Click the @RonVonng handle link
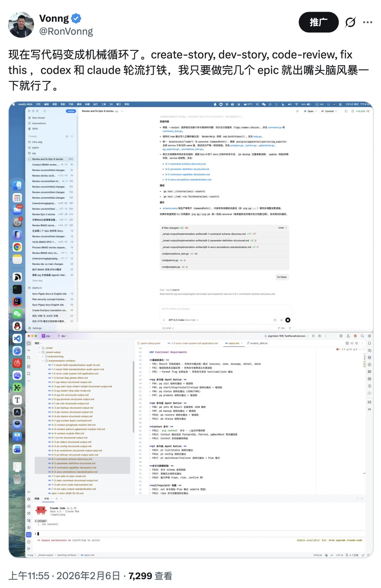Viewport: 381px width, 588px height. pyautogui.click(x=66, y=31)
